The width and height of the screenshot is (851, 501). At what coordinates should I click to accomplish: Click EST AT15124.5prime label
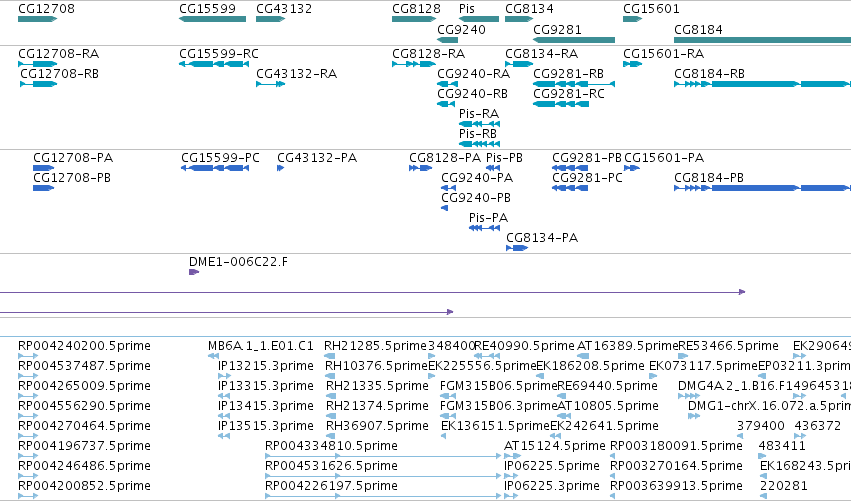click(x=555, y=446)
